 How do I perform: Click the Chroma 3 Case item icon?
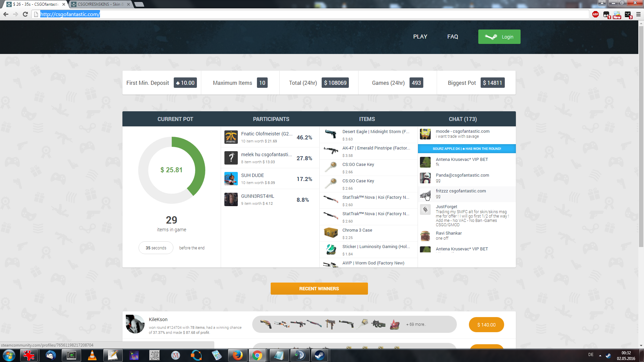[x=331, y=233]
